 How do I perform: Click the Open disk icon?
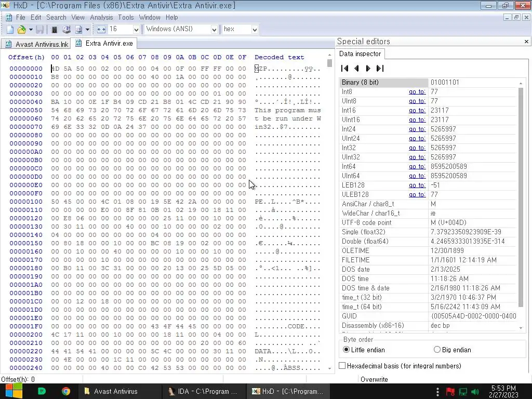66,30
